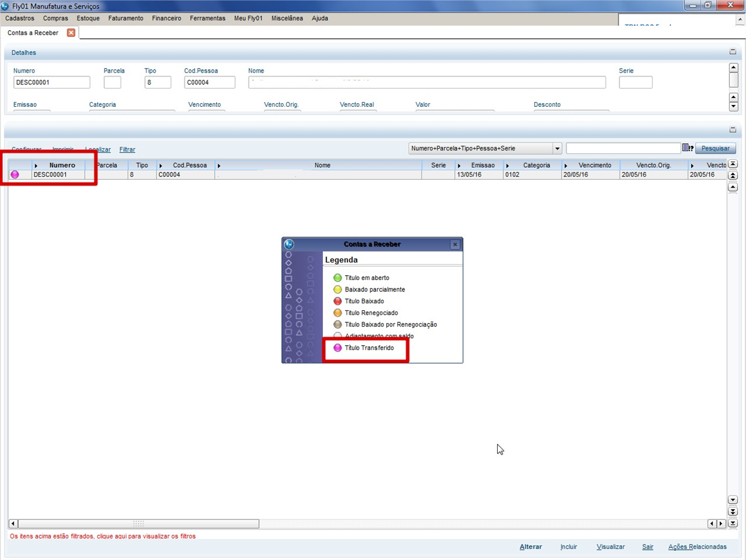Click the yellow Baixado parcialmente legend dot
Viewport: 746px width, 560px height.
[x=338, y=290]
